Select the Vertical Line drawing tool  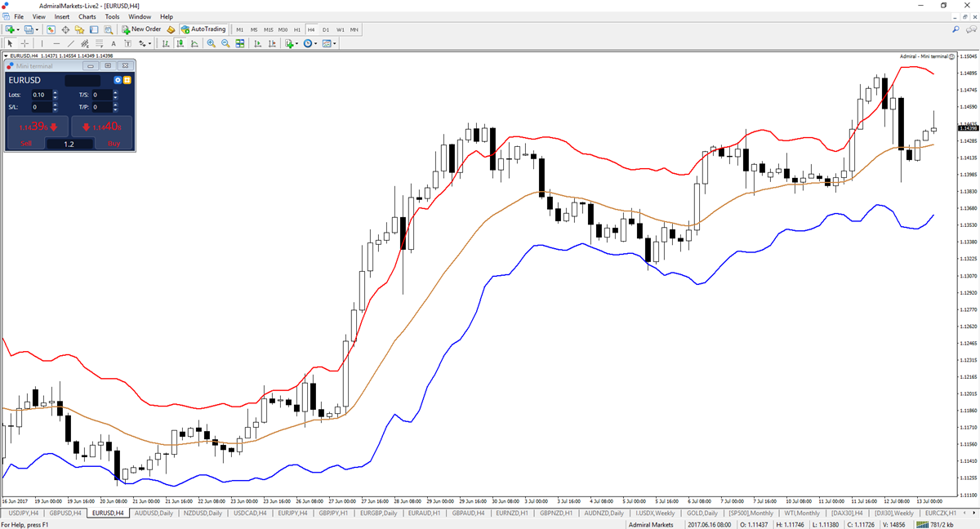(42, 43)
